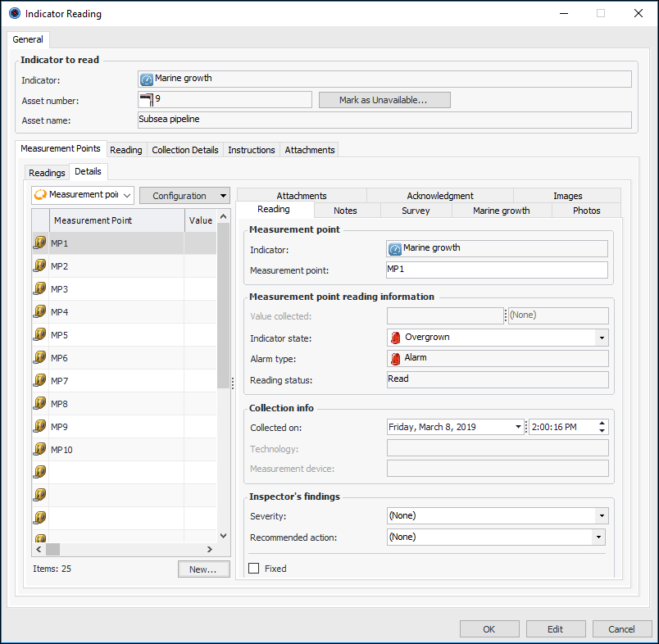Click the Marine growth gauge icon in header

147,79
